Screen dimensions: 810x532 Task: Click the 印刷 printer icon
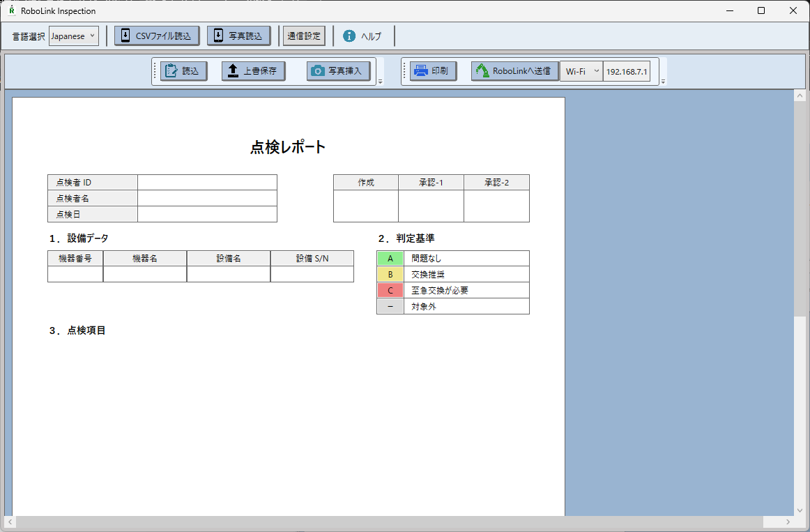pyautogui.click(x=421, y=70)
